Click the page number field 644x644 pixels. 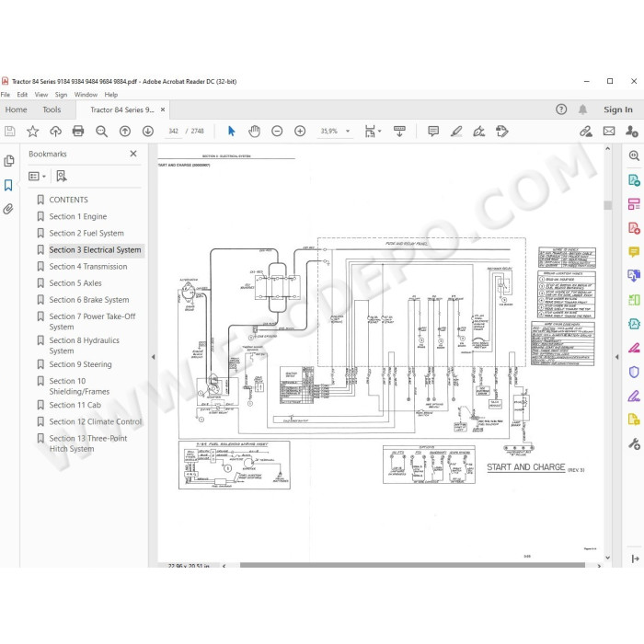pos(174,131)
